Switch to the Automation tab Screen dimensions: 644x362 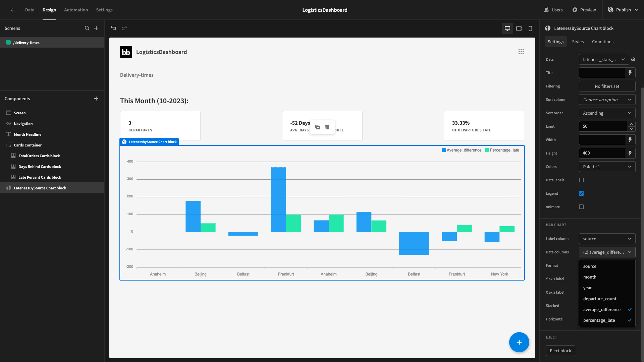pyautogui.click(x=76, y=10)
